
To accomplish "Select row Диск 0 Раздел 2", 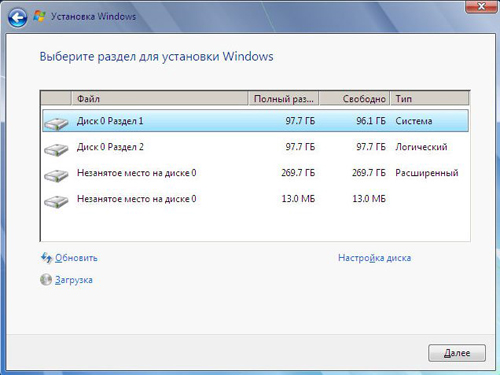I will tap(255, 147).
